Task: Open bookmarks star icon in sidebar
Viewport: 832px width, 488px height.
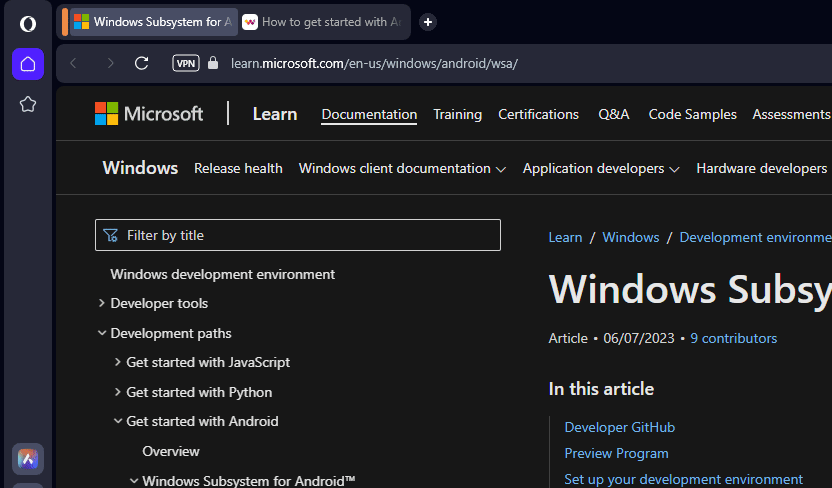Action: pos(28,104)
